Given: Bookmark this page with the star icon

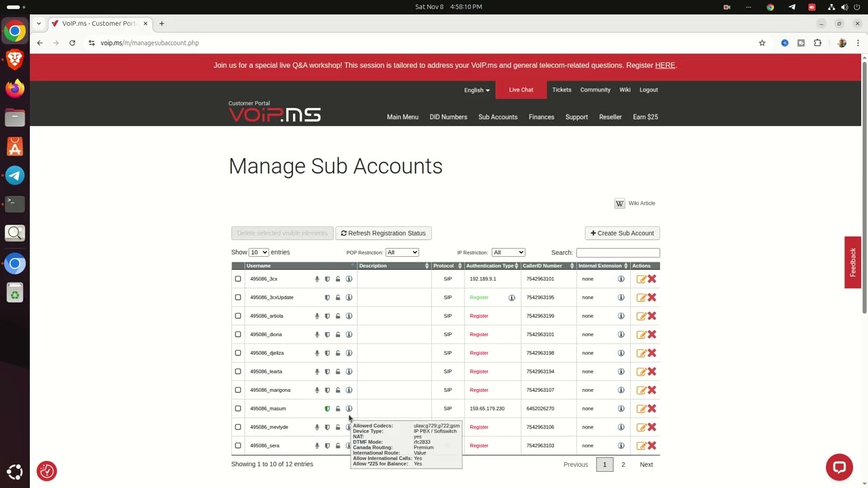Looking at the screenshot, I should pyautogui.click(x=762, y=43).
